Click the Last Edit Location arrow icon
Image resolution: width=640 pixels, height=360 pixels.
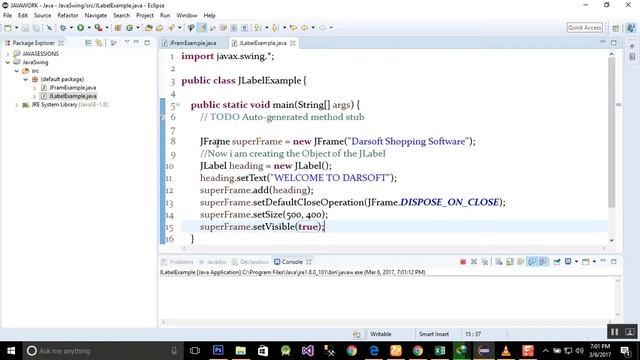click(293, 28)
